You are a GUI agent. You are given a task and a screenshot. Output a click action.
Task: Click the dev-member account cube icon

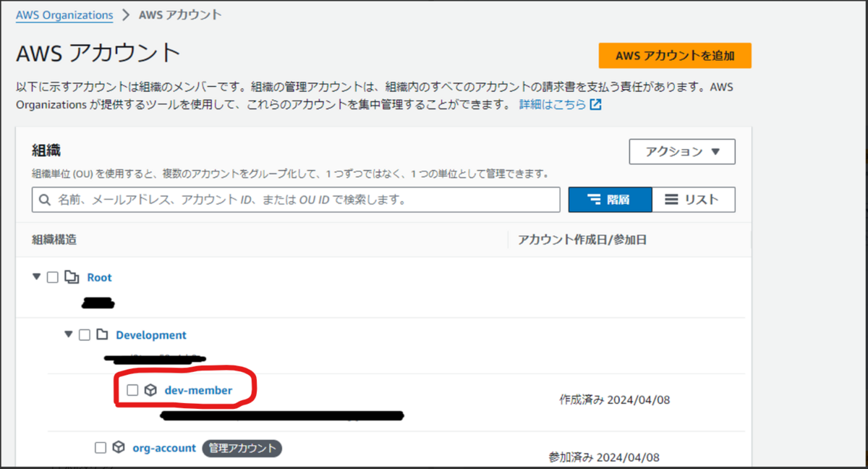(x=150, y=390)
